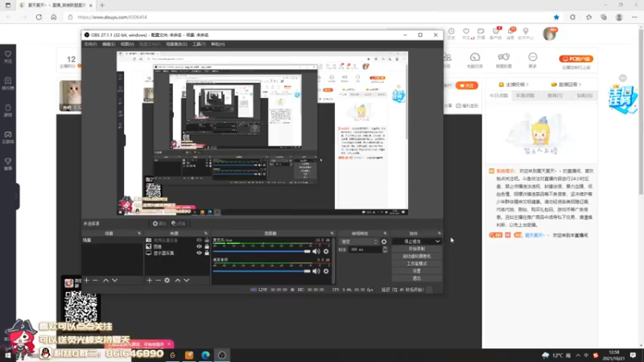Add a new scene with the Scenes plus icon

tap(87, 280)
